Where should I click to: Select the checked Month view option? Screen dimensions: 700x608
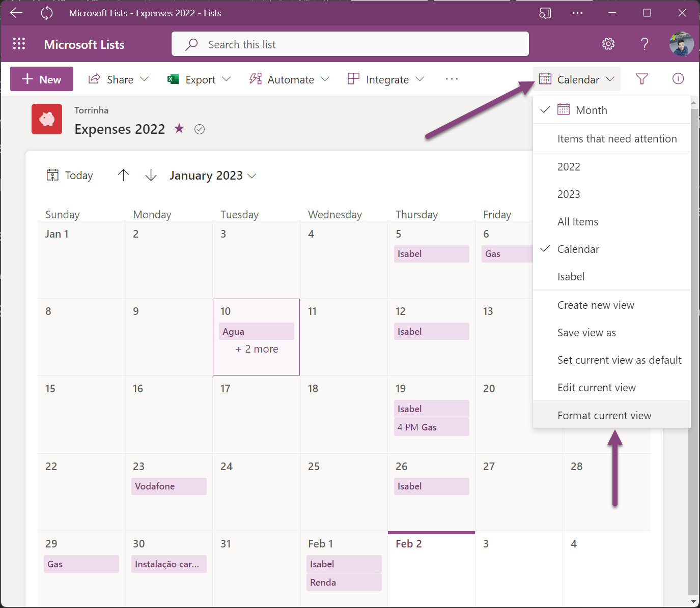591,110
